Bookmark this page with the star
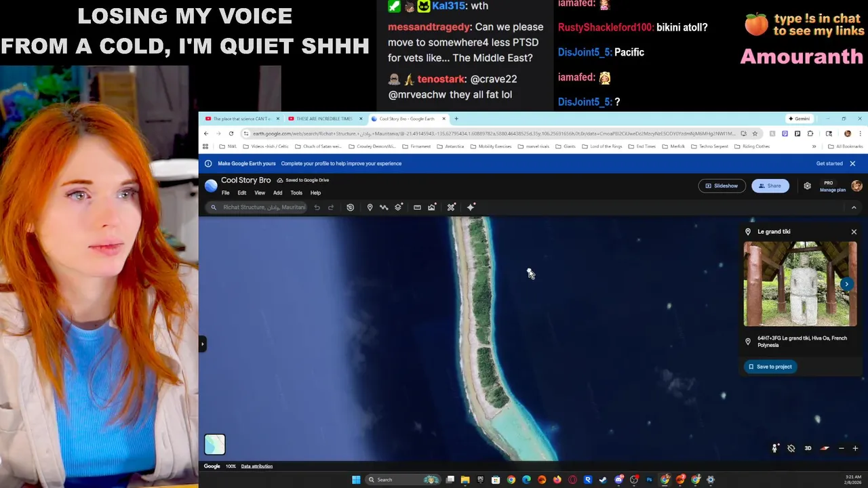The height and width of the screenshot is (488, 868). tap(755, 134)
